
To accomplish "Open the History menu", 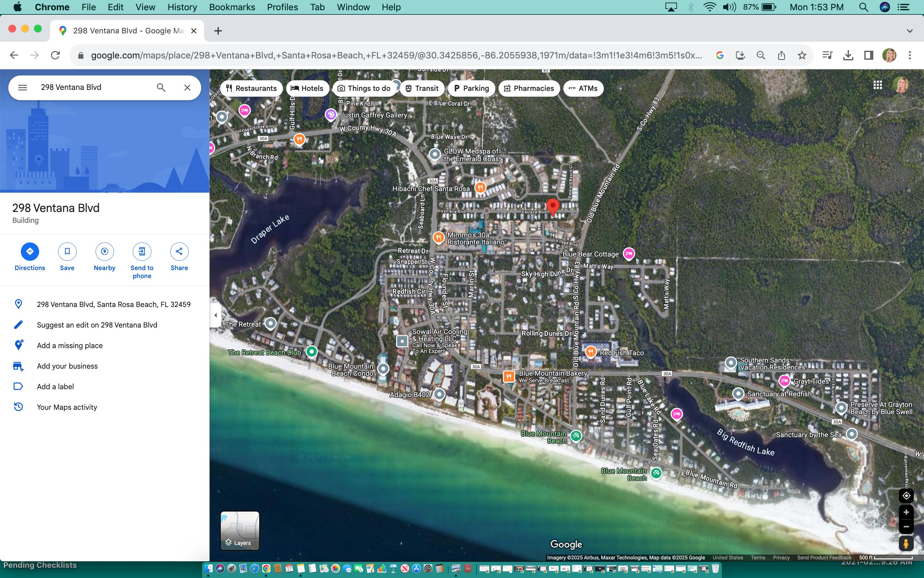I will coord(182,7).
